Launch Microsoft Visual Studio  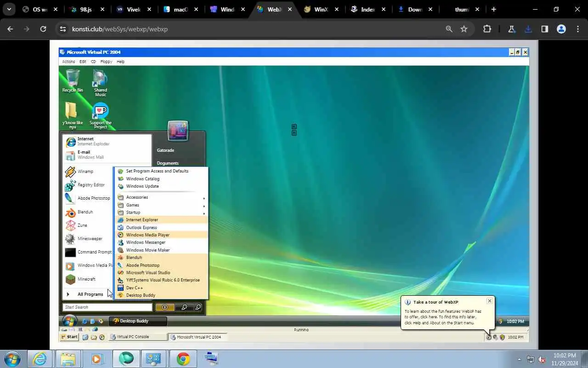pos(161,273)
